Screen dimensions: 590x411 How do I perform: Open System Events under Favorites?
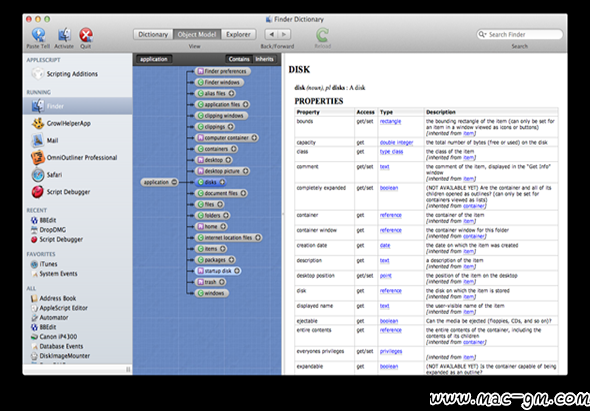coord(54,274)
